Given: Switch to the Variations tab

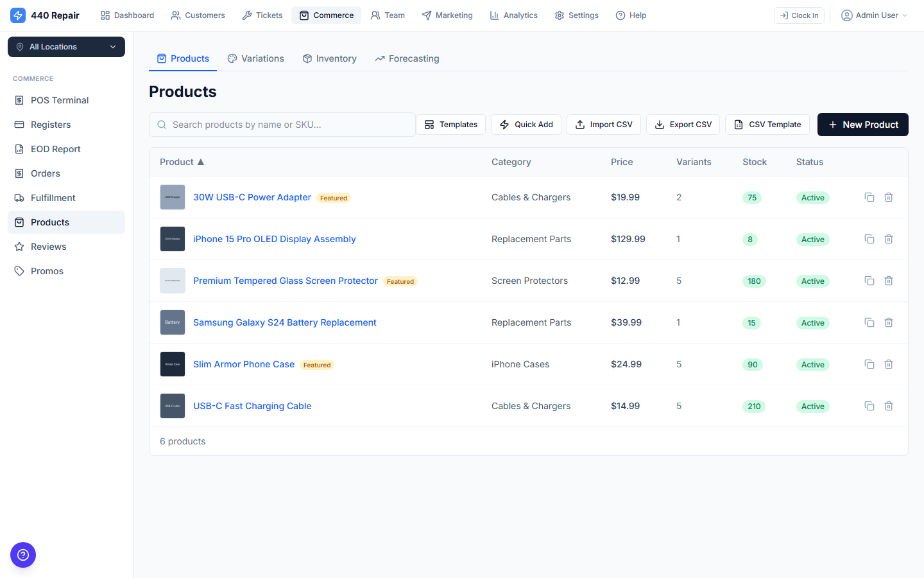Looking at the screenshot, I should coord(255,58).
